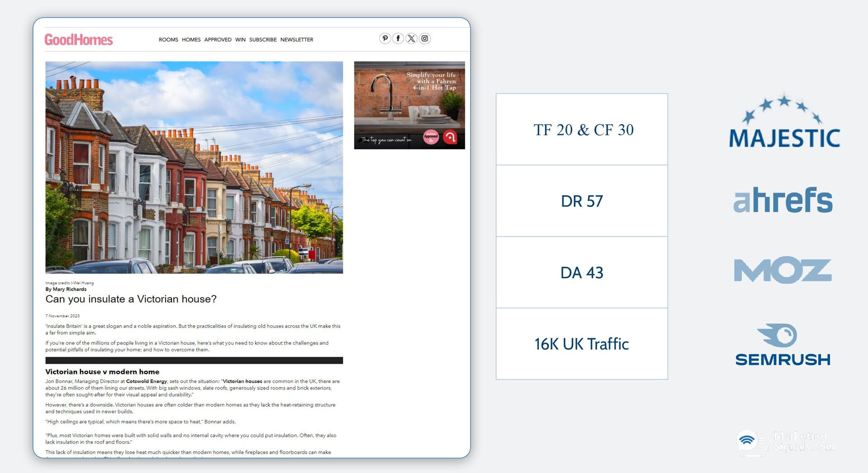Click the Fahren Hot Tap advertisement
Screen dimensions: 868x473
(x=410, y=105)
